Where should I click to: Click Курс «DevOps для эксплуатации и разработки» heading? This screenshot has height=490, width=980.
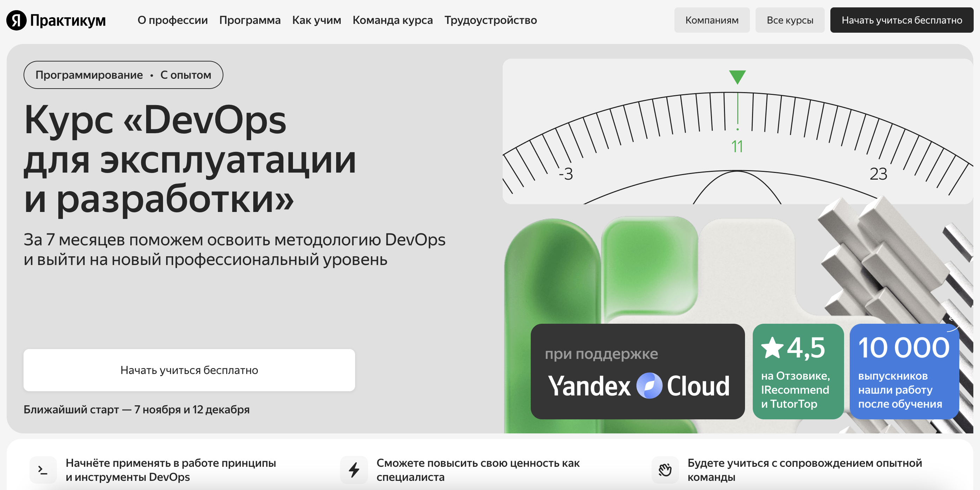[x=190, y=160]
